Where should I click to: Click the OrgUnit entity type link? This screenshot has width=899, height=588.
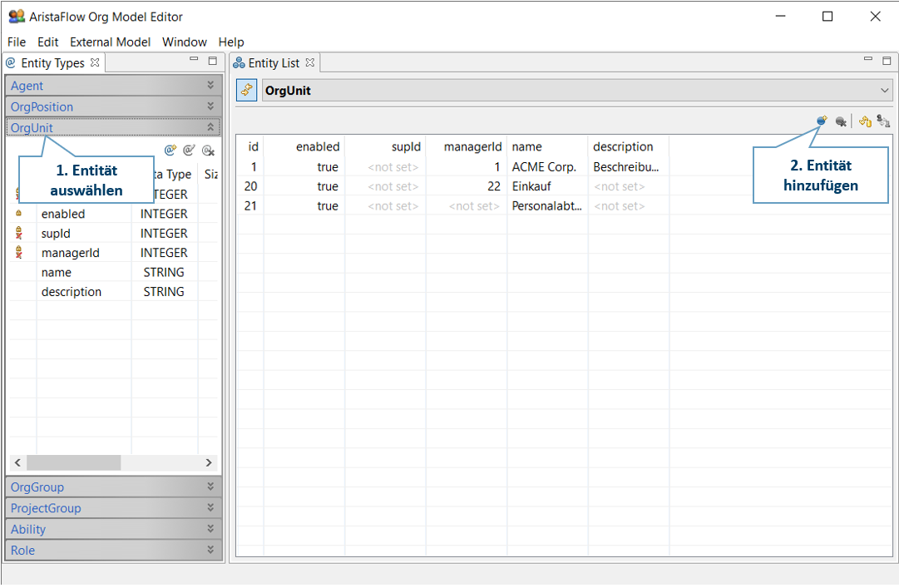[32, 128]
